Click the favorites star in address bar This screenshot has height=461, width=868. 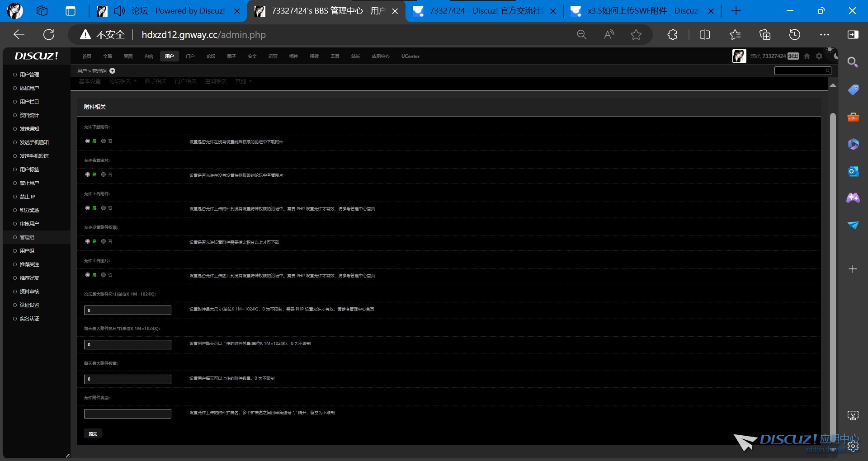(x=636, y=35)
